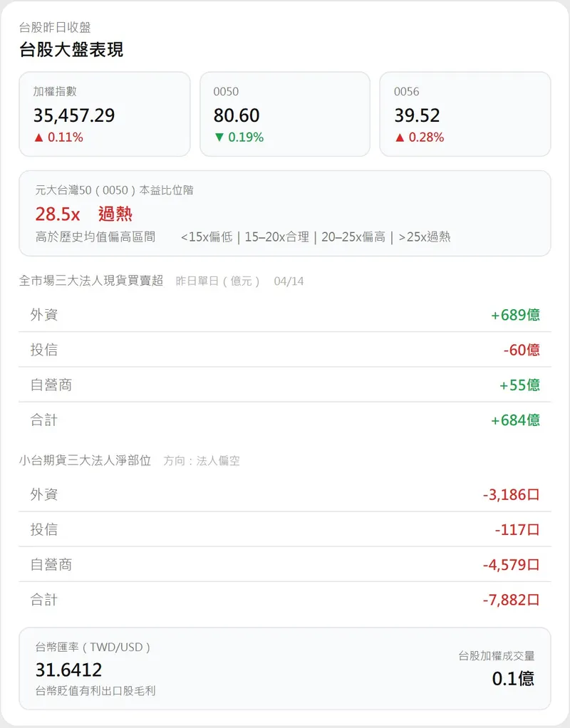Select the 外資 row showing +689億

[284, 314]
